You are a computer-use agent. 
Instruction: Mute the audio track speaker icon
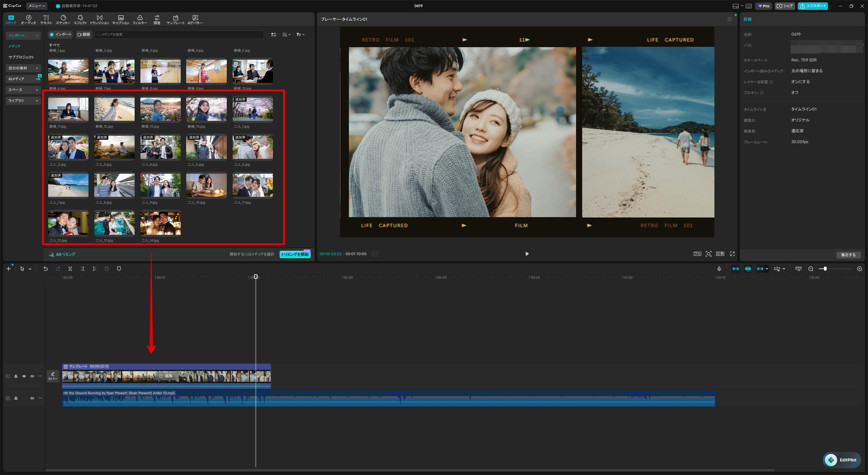click(x=32, y=398)
